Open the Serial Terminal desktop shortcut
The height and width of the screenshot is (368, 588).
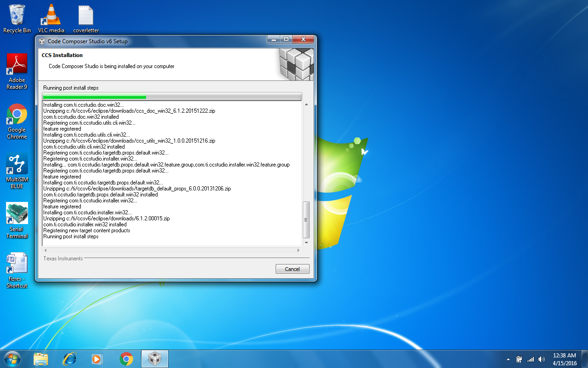point(17,220)
